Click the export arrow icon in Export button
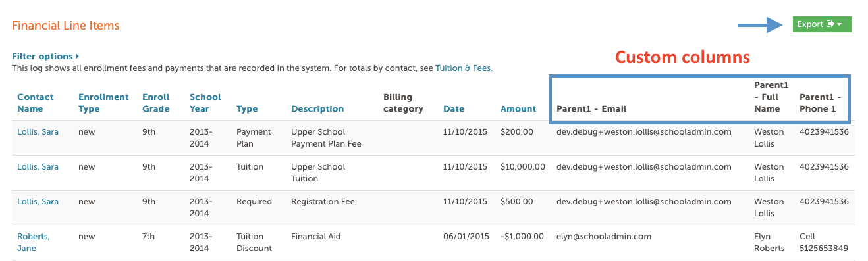Screen dimensions: 868x261 click(830, 24)
